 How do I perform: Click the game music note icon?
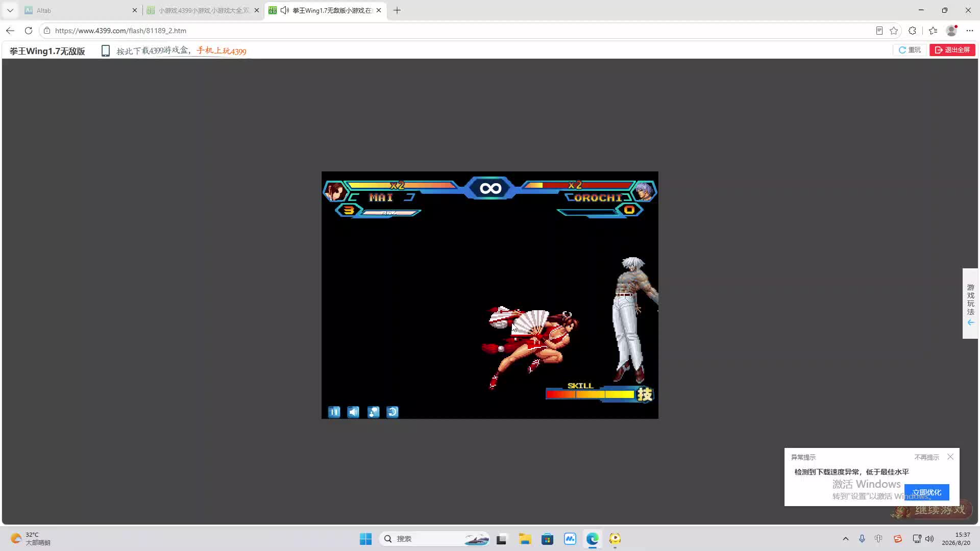tap(373, 412)
